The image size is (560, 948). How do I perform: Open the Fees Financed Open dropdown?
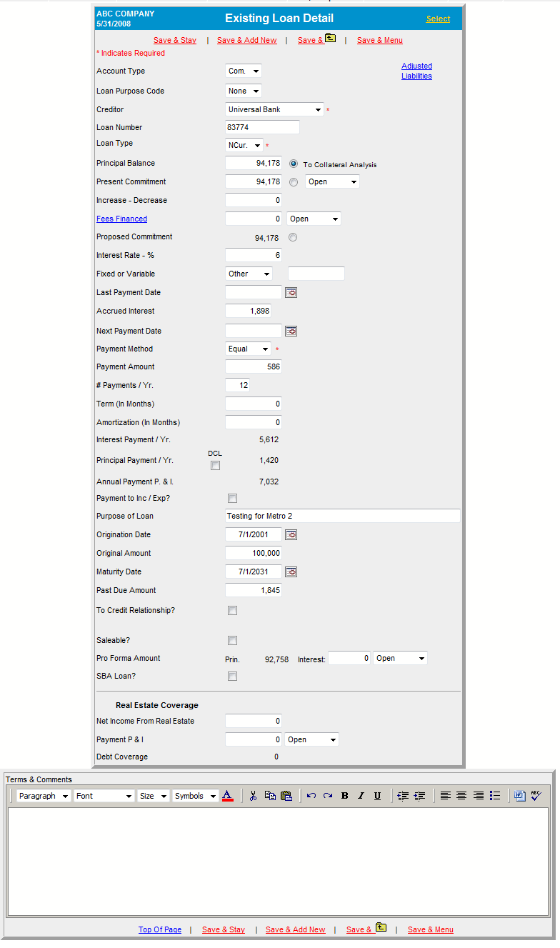(314, 219)
